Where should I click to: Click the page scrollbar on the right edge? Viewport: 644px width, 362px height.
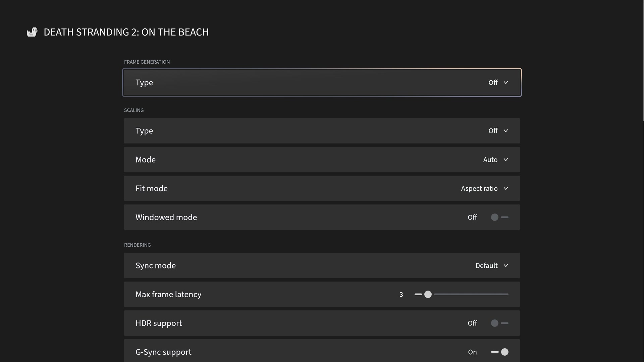point(643,60)
